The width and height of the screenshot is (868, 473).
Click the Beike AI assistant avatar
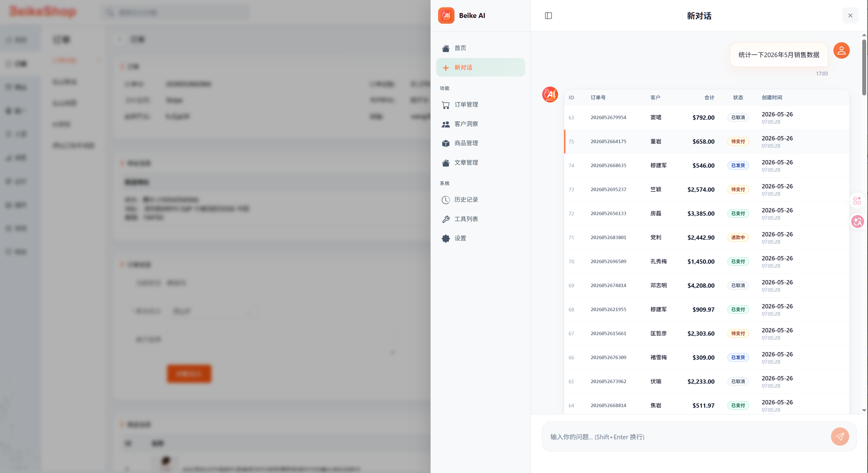pyautogui.click(x=550, y=94)
